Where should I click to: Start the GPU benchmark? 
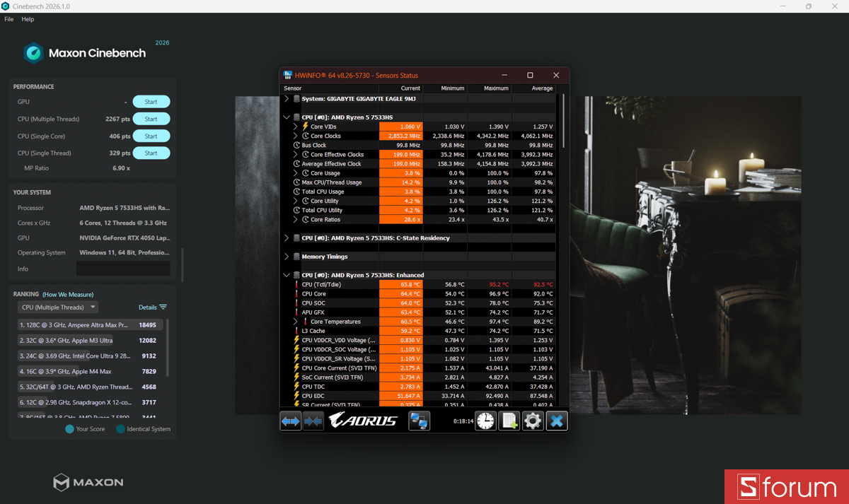[x=151, y=102]
